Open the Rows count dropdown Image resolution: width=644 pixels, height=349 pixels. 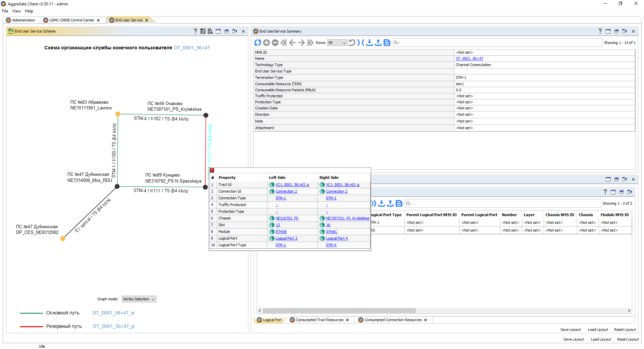point(337,43)
